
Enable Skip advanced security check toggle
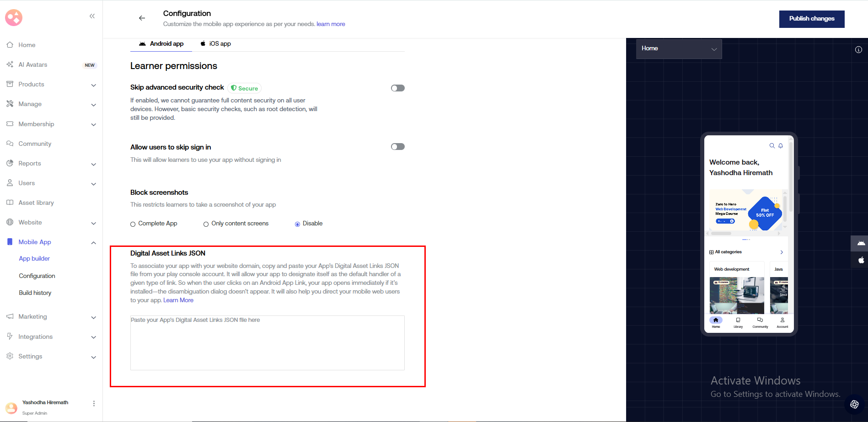397,88
